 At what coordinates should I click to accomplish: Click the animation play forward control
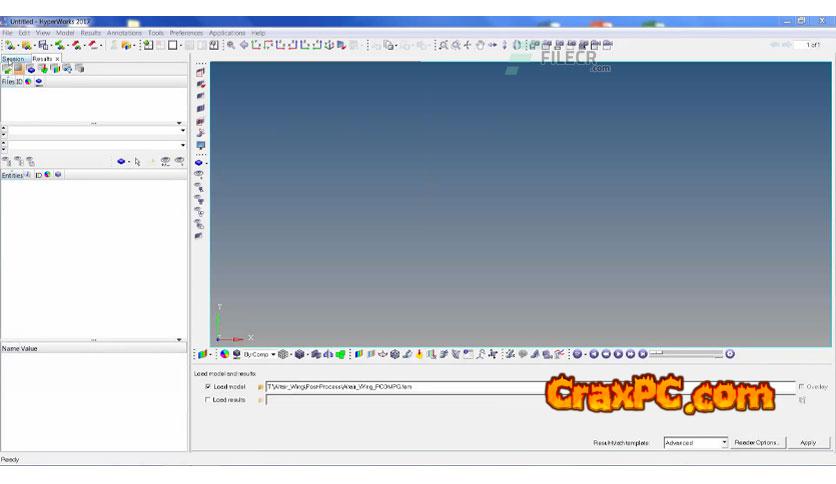[x=618, y=354]
